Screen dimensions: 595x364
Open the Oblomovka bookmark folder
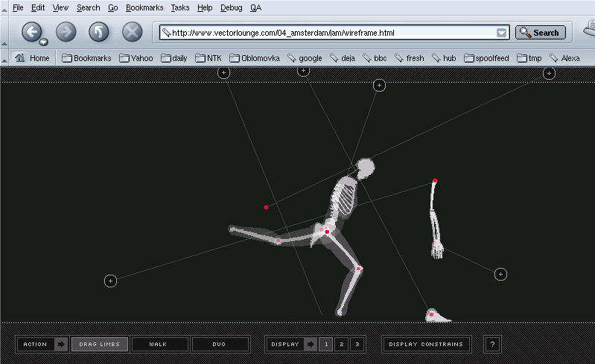[x=255, y=58]
